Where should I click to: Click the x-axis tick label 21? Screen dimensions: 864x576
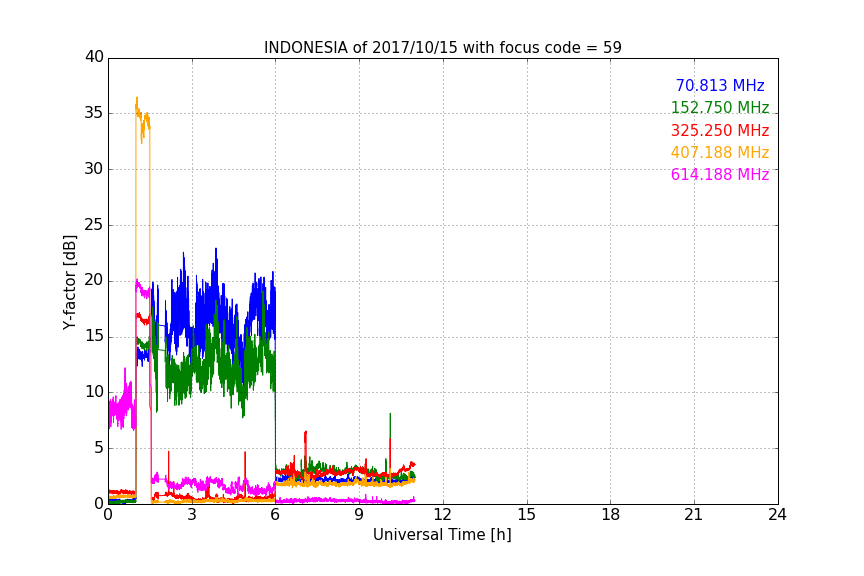point(694,515)
